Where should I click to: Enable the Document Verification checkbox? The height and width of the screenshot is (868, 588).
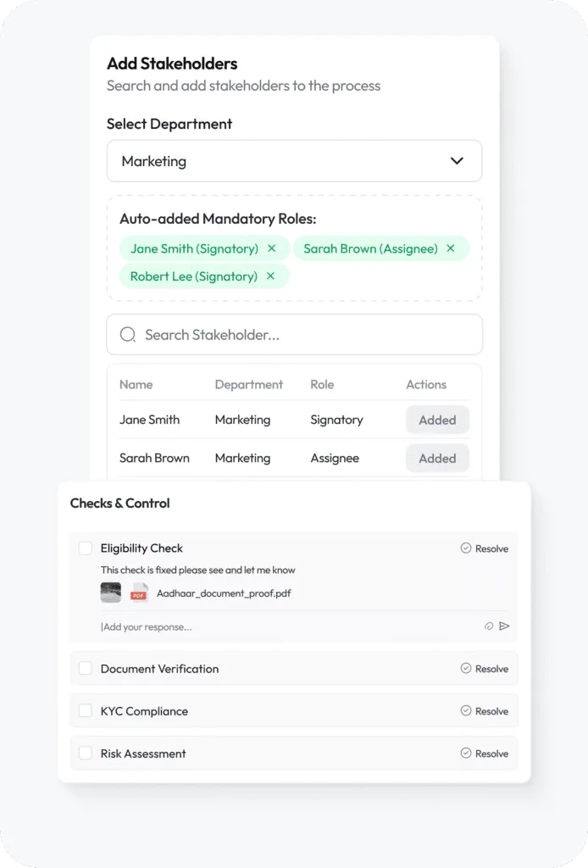[86, 669]
